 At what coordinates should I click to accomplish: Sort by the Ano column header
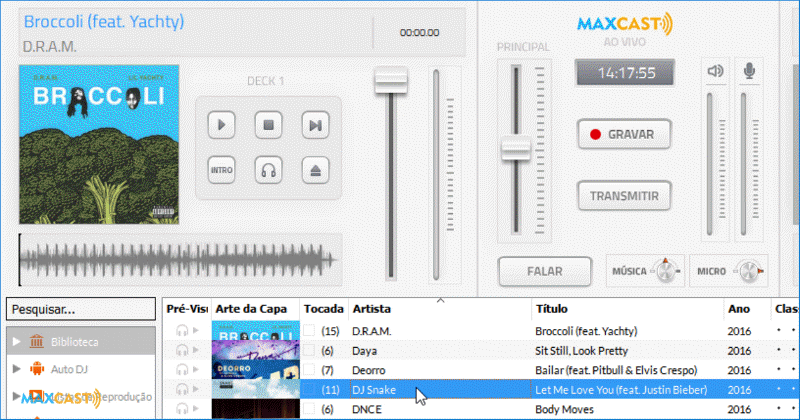[747, 309]
